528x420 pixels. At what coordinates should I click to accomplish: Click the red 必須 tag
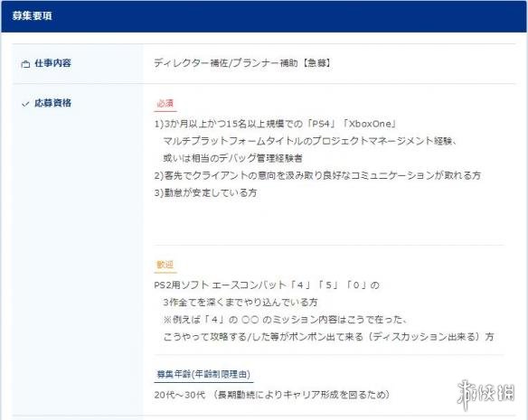pyautogui.click(x=165, y=104)
